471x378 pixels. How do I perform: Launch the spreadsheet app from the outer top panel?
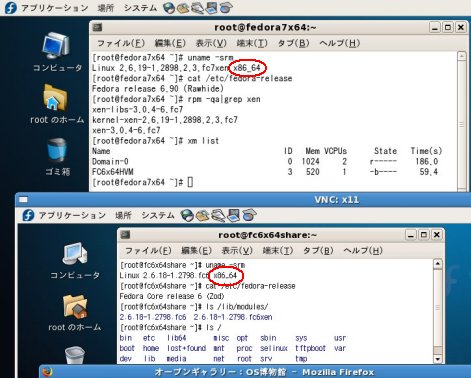tap(226, 8)
